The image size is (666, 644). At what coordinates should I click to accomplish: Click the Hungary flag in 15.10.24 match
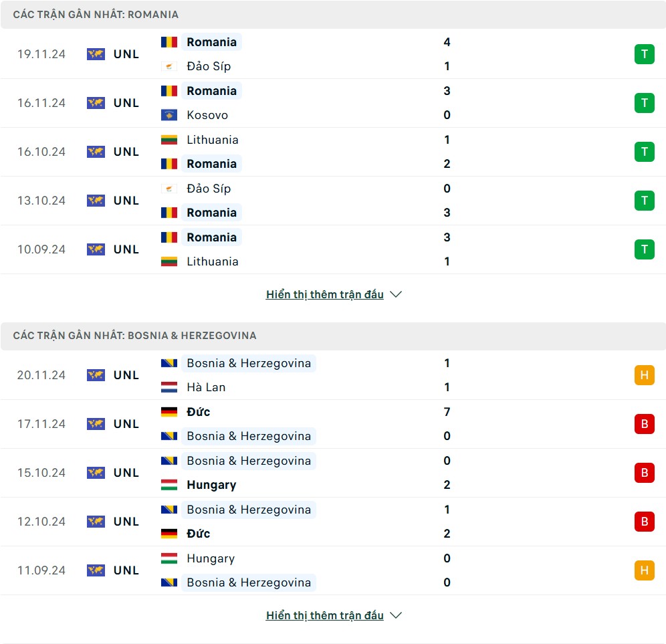tap(169, 485)
